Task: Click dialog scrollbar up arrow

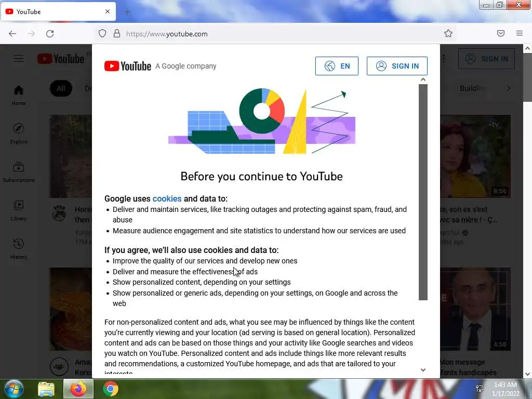Action: [423, 79]
